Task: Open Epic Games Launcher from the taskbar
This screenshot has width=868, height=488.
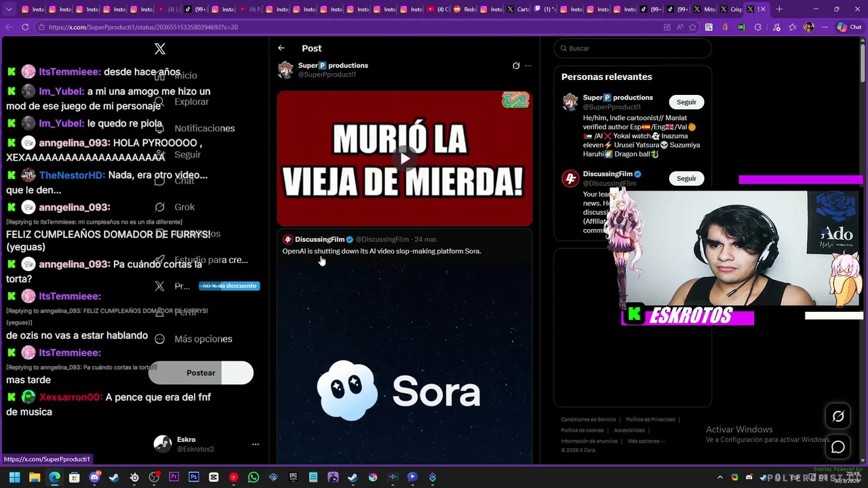Action: [x=293, y=478]
